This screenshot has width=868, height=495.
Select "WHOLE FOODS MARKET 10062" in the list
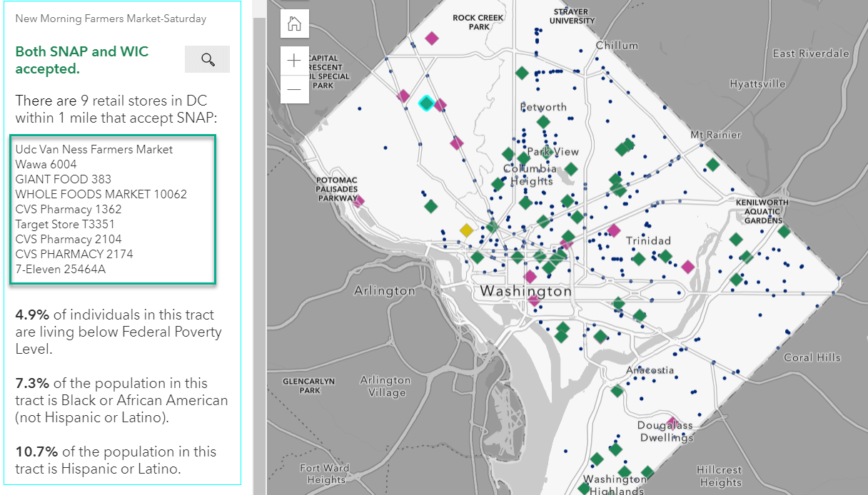(x=101, y=194)
